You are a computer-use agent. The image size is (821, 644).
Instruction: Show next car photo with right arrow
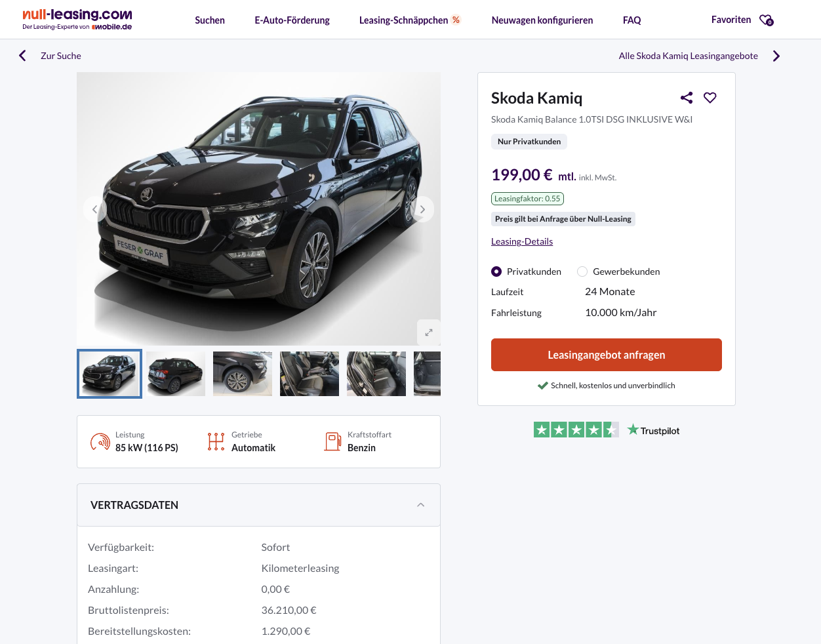pos(422,209)
